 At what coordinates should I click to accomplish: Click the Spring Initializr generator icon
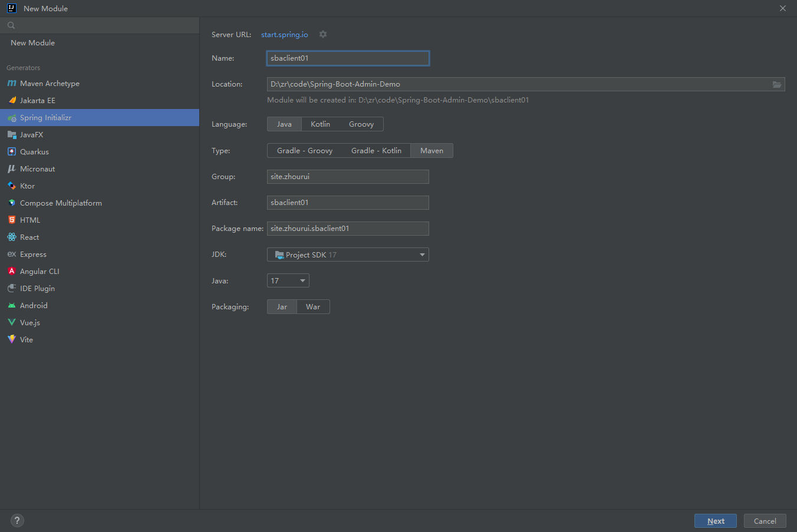coord(12,118)
